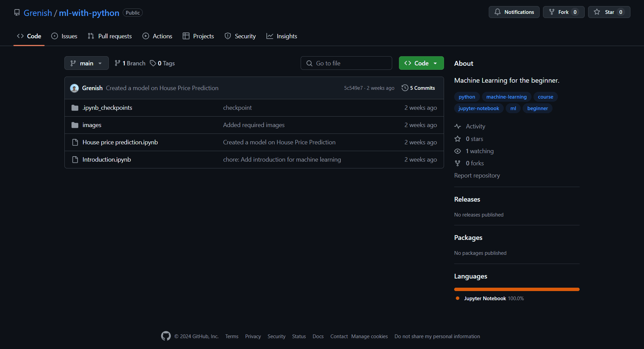644x349 pixels.
Task: Click the folder icon for .ipynb_checkpoints
Action: click(75, 108)
